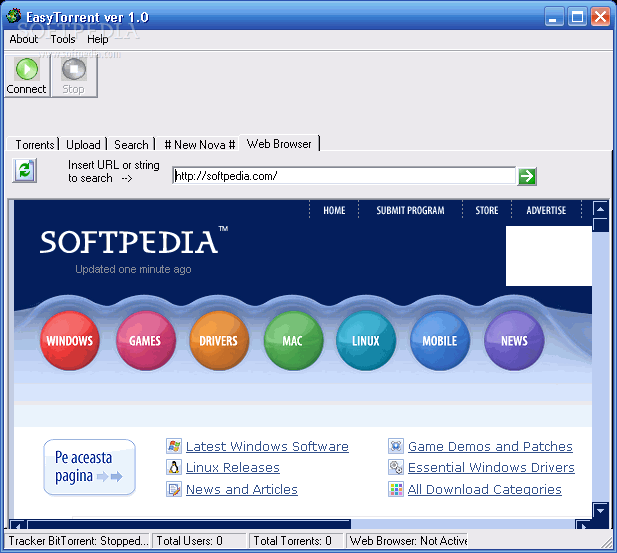Viewport: 617px width, 553px height.
Task: Click the horizontal scrollbar right arrow
Action: pyautogui.click(x=583, y=525)
